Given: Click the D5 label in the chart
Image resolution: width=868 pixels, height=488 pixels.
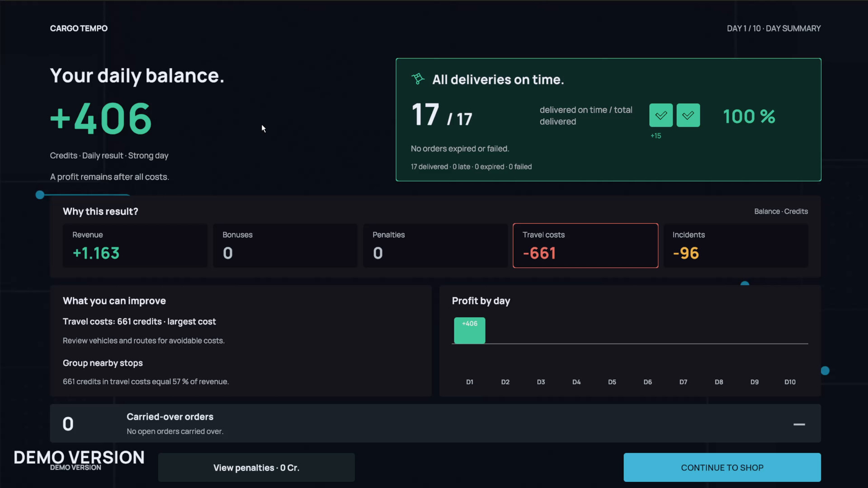Looking at the screenshot, I should point(612,382).
